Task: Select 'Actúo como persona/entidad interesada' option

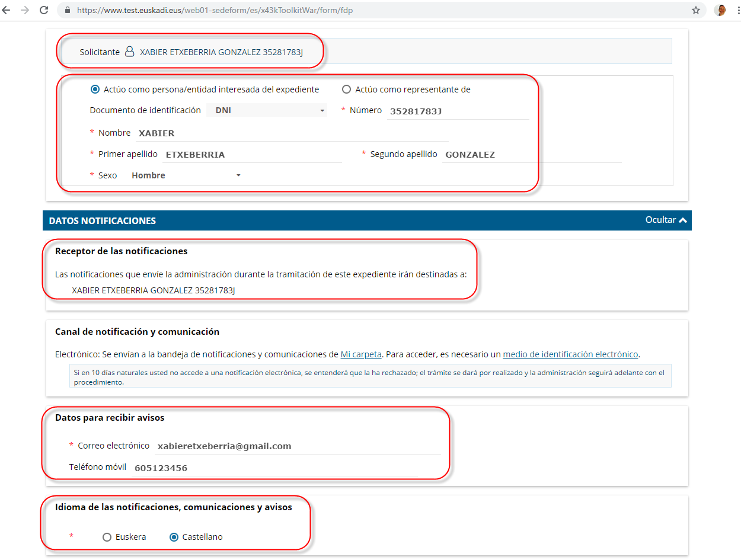Action: click(95, 89)
